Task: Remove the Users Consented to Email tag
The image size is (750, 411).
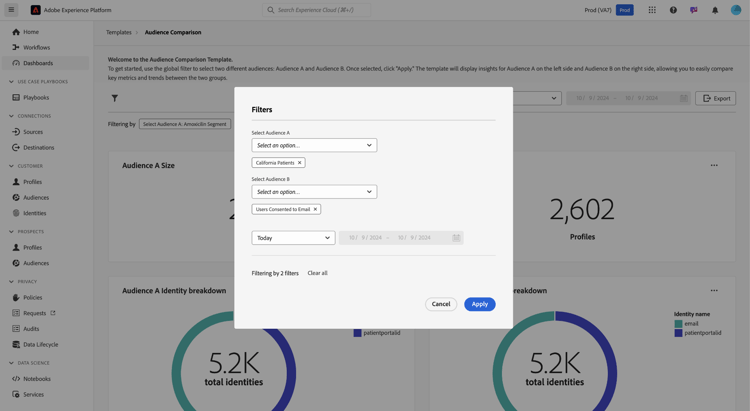Action: pyautogui.click(x=315, y=209)
